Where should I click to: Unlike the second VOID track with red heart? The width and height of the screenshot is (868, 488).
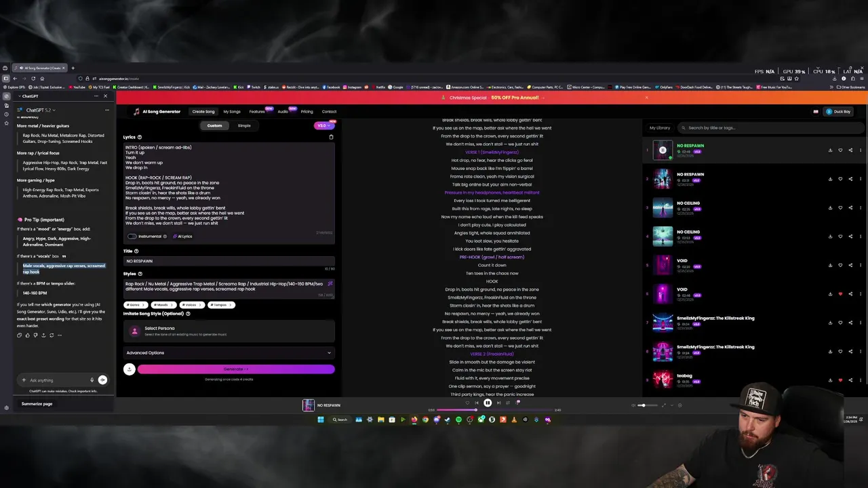(x=840, y=294)
